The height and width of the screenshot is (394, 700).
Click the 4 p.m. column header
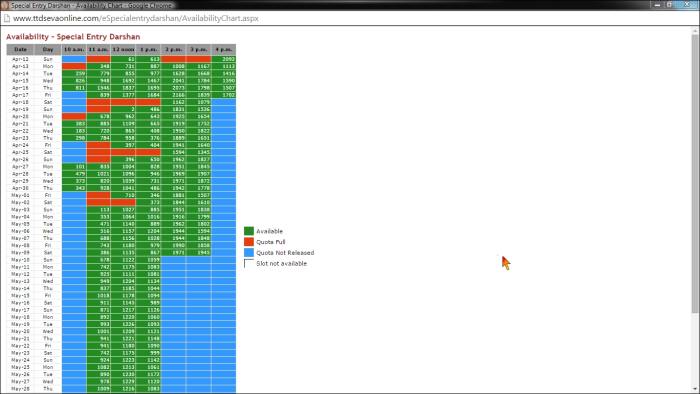pyautogui.click(x=224, y=50)
